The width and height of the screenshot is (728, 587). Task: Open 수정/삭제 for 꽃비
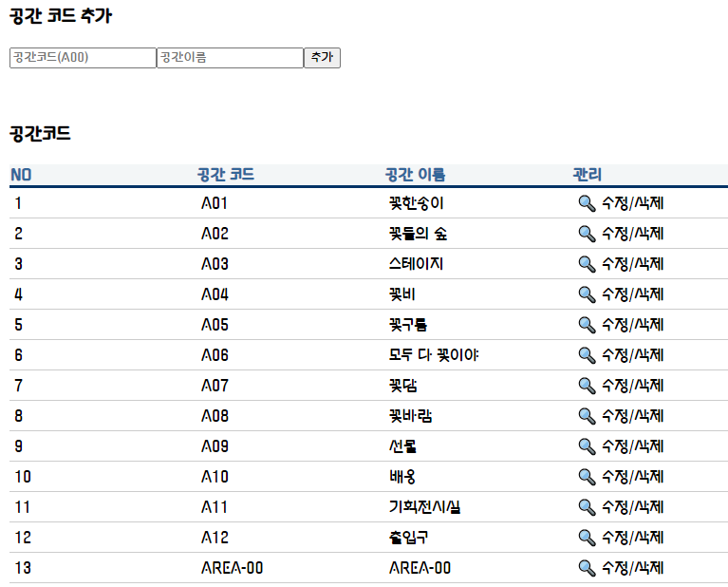click(632, 294)
